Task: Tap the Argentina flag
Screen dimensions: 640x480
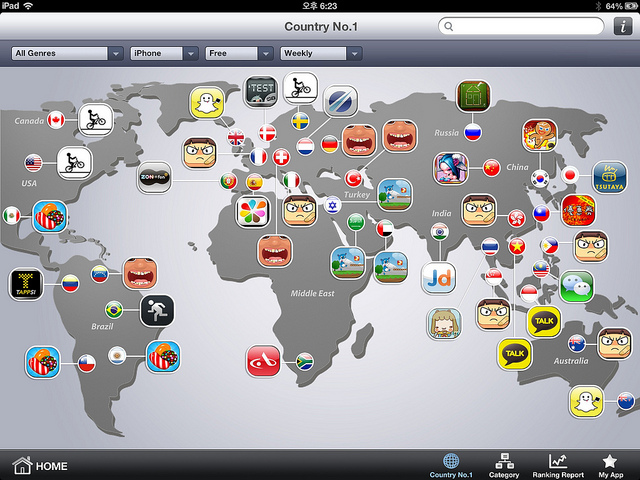Action: point(117,356)
